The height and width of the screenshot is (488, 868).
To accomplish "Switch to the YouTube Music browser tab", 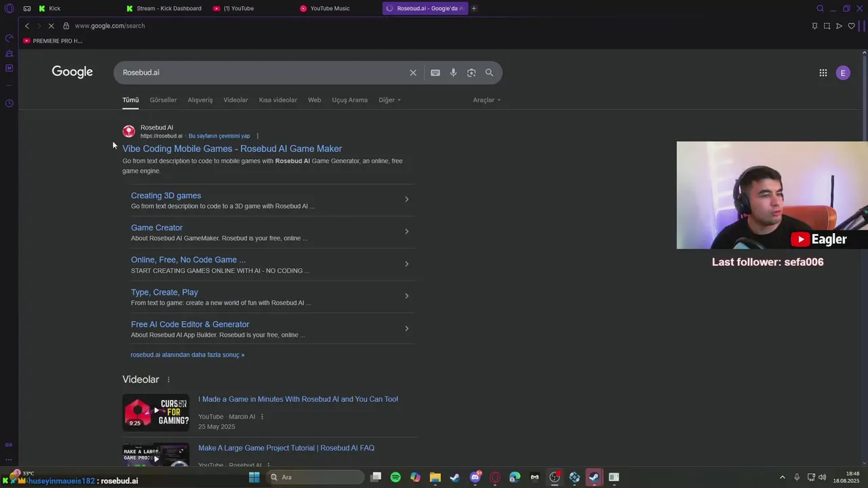I will click(x=338, y=8).
